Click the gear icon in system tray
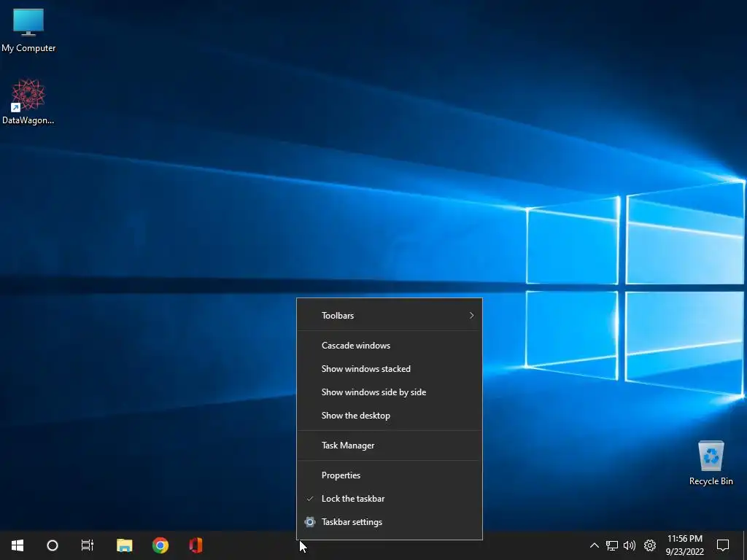 tap(650, 545)
